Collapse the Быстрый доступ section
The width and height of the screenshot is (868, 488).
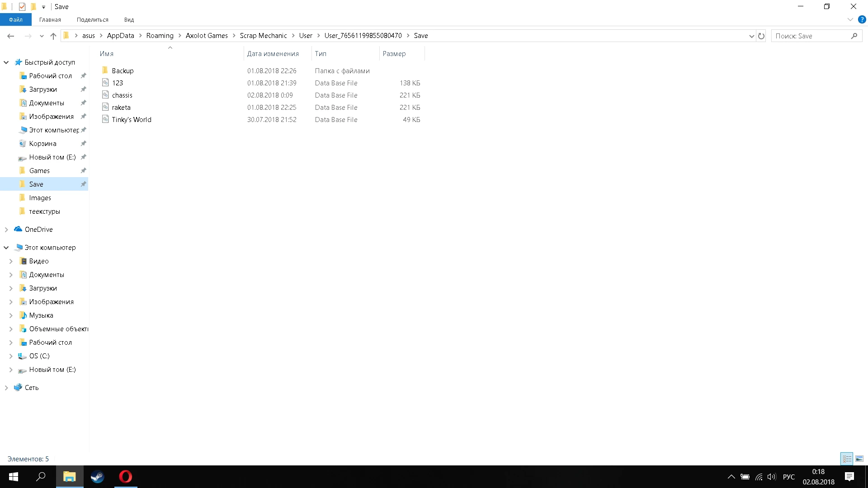6,62
